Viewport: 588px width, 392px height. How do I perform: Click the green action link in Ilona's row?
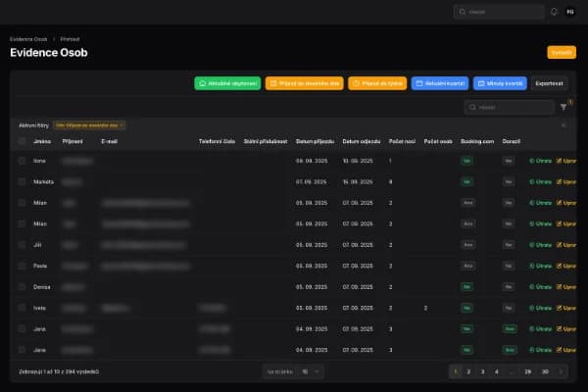click(540, 161)
